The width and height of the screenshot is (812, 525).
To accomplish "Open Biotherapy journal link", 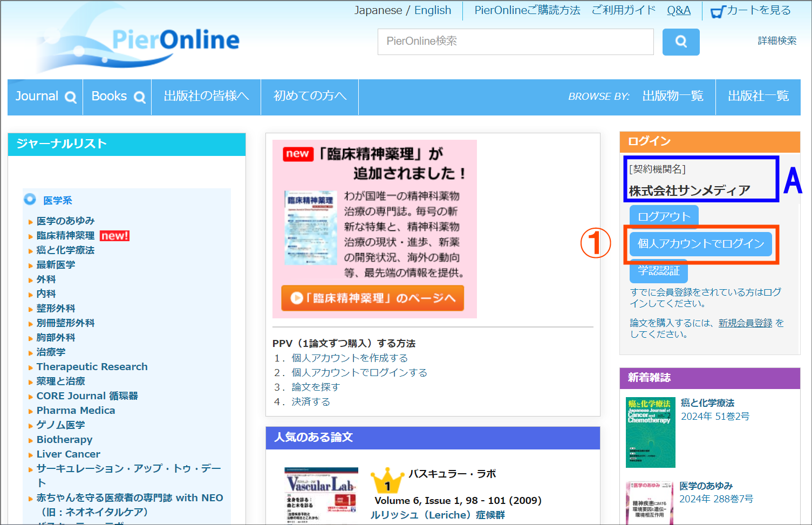I will pos(64,439).
